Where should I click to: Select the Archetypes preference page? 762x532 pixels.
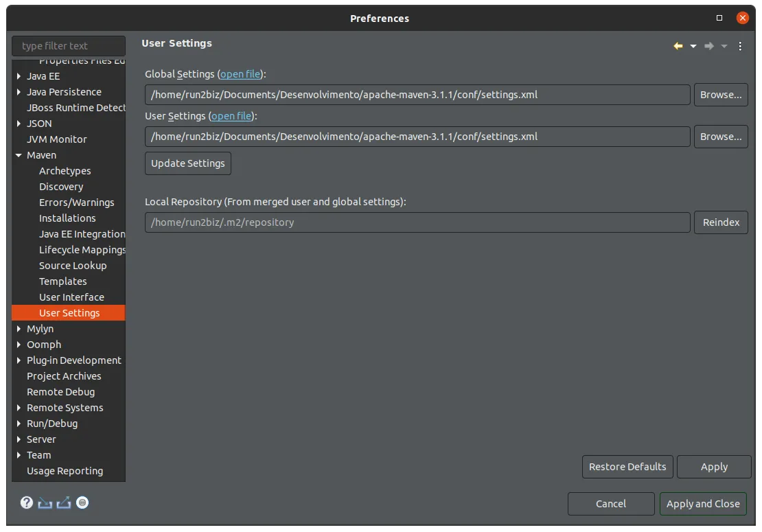(65, 171)
